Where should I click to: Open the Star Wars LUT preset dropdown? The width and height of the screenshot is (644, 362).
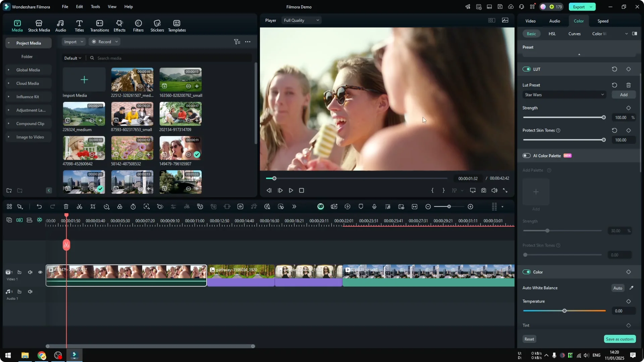(x=564, y=95)
